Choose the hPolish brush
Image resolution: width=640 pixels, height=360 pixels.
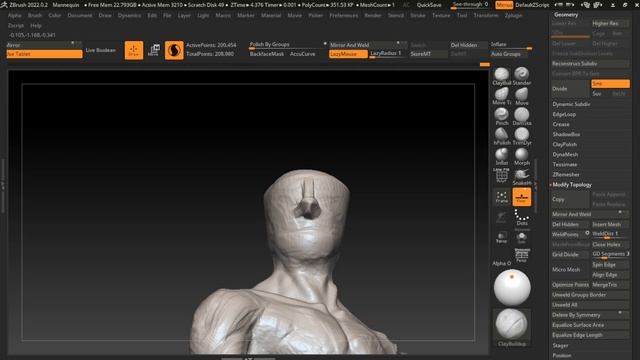tap(502, 136)
